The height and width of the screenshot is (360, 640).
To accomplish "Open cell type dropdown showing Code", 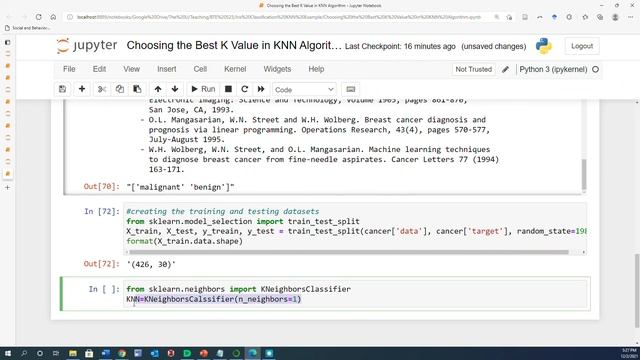I will click(304, 89).
